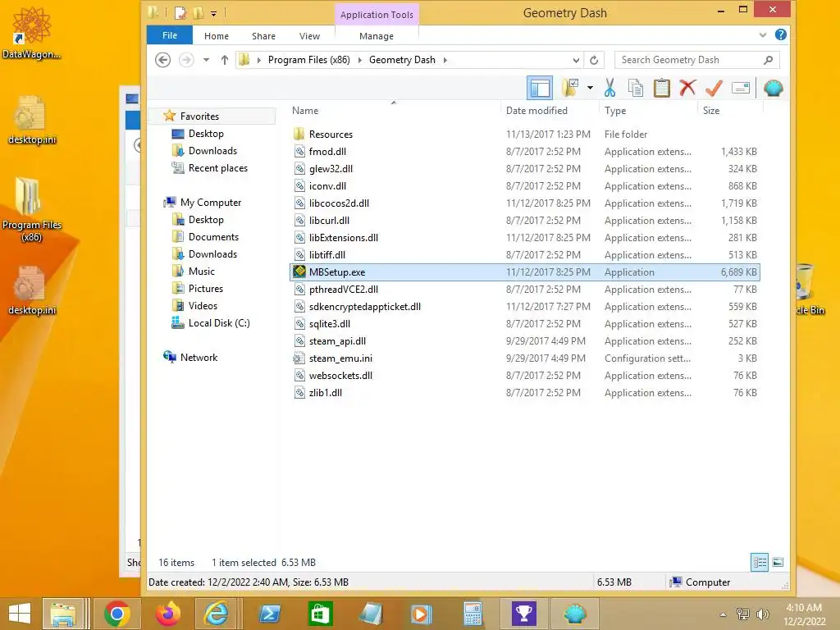Click the New folder quick access icon

(199, 13)
